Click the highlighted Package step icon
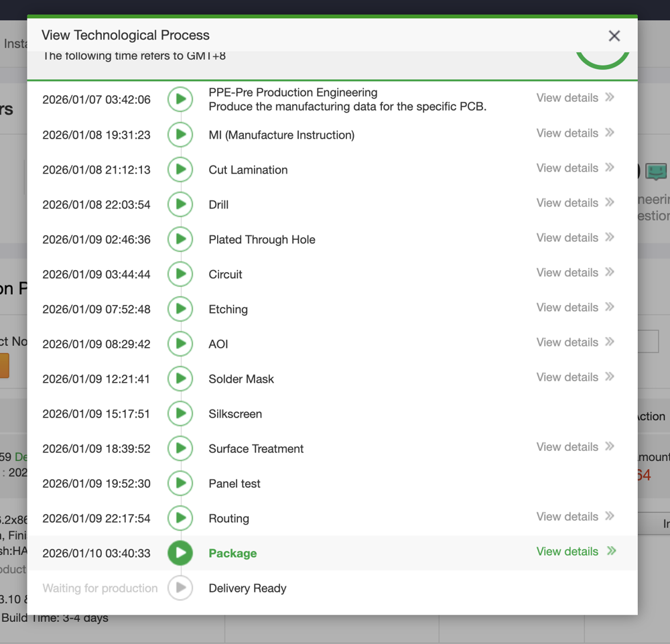The image size is (670, 644). click(180, 553)
